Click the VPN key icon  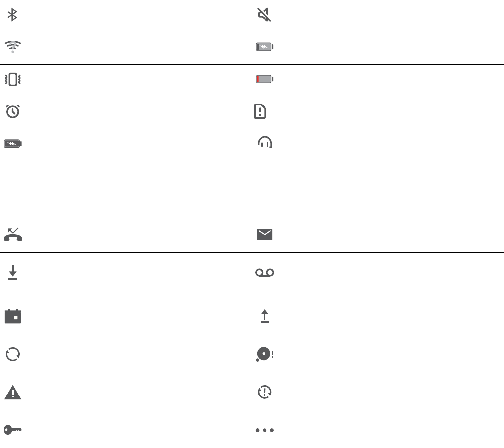pos(13,430)
